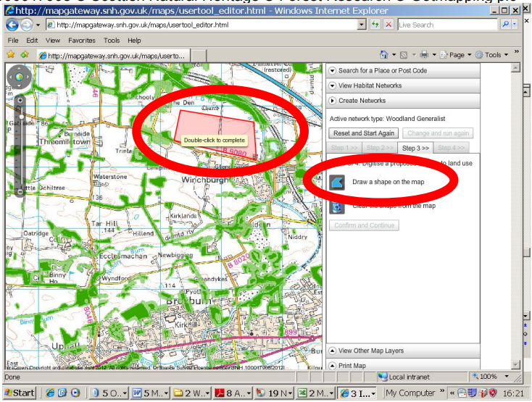The image size is (532, 402).
Task: Open the search provider options dropdown
Action: tap(515, 25)
